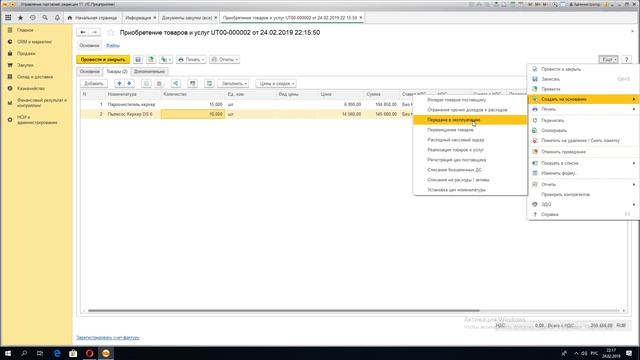Select the upper Основное navigation item

click(x=89, y=45)
